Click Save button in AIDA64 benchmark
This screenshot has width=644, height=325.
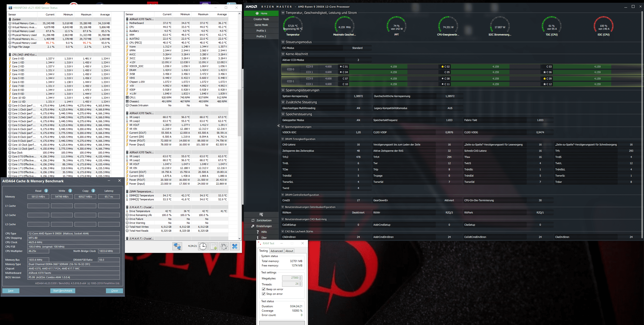click(11, 291)
